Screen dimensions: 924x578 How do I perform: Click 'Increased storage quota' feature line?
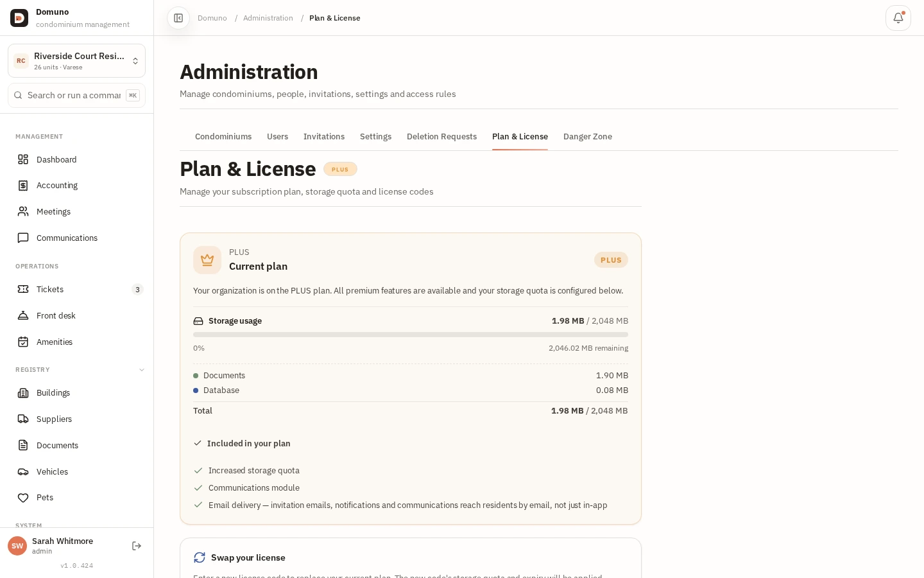pyautogui.click(x=254, y=471)
